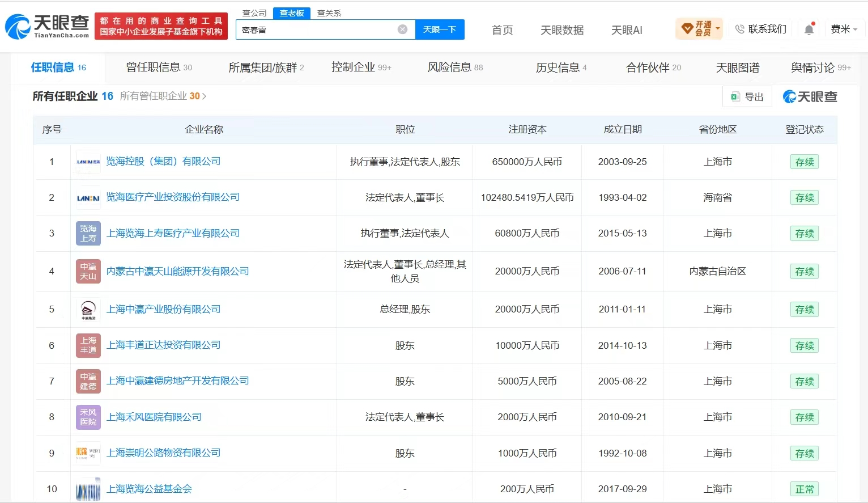Image resolution: width=868 pixels, height=503 pixels.
Task: Click the 上海丰道 logo icon
Action: tap(88, 345)
